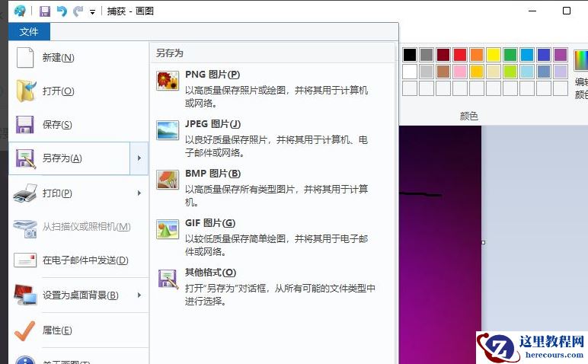Save as JPEG 图片(J)
588x364 pixels.
(273, 137)
